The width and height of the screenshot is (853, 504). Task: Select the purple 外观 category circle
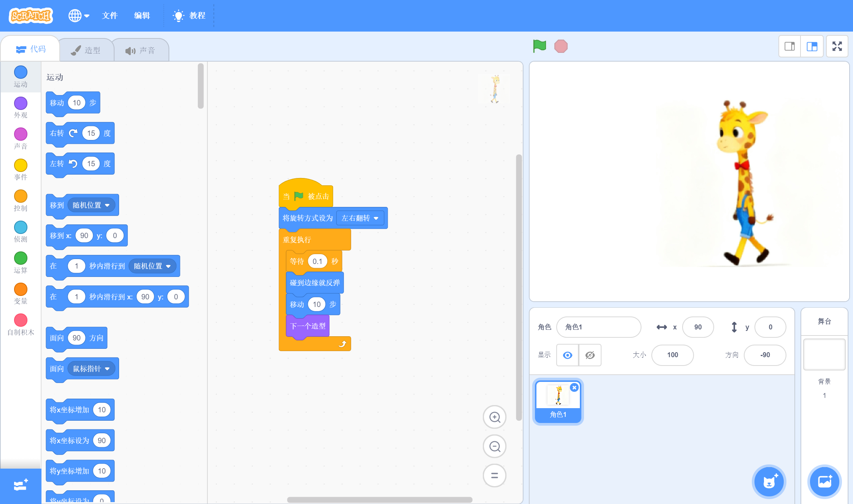(21, 103)
